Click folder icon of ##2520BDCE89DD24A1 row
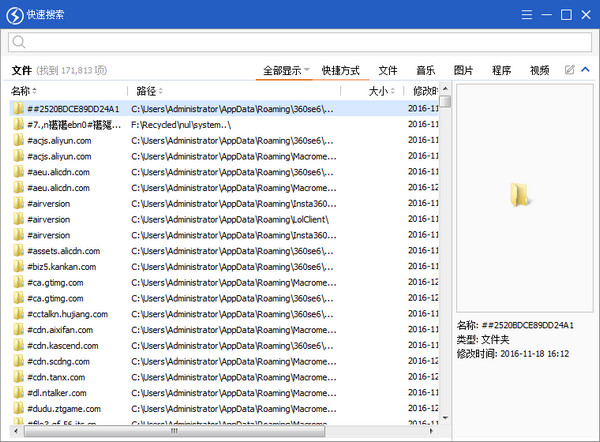 [x=18, y=109]
